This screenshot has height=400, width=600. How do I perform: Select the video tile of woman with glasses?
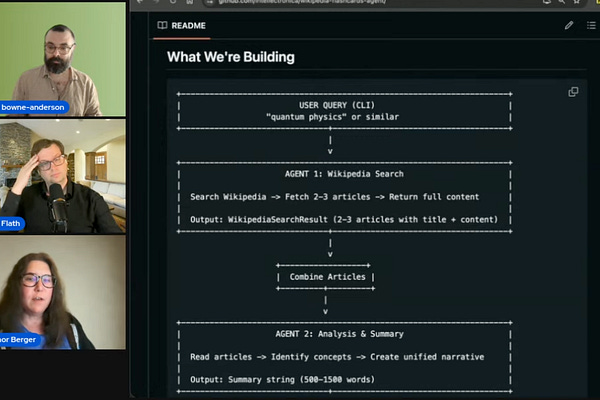coord(63,292)
